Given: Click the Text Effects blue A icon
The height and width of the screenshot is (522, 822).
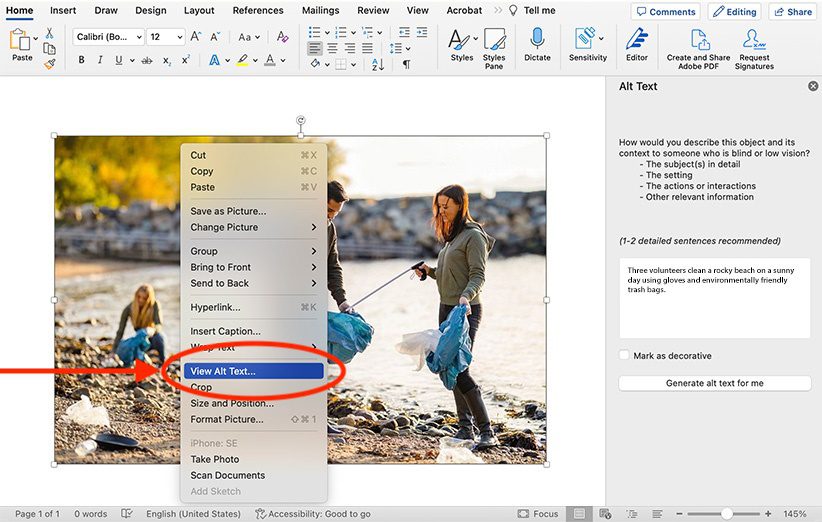Looking at the screenshot, I should [x=214, y=60].
